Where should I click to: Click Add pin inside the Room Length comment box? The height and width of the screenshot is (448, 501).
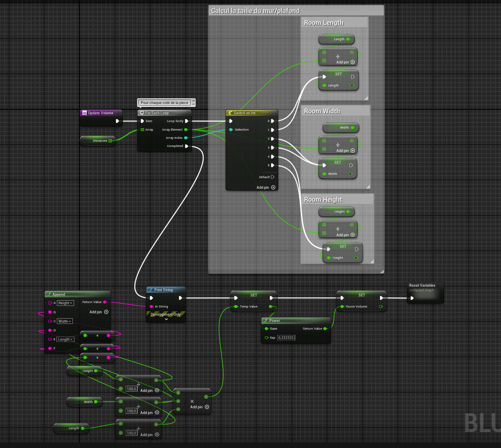tap(352, 62)
